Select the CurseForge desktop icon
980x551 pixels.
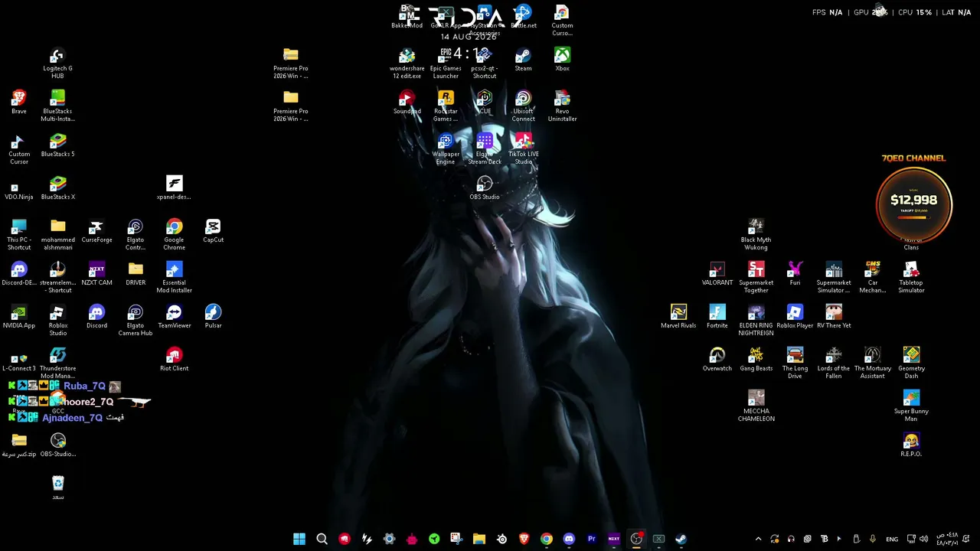click(96, 231)
